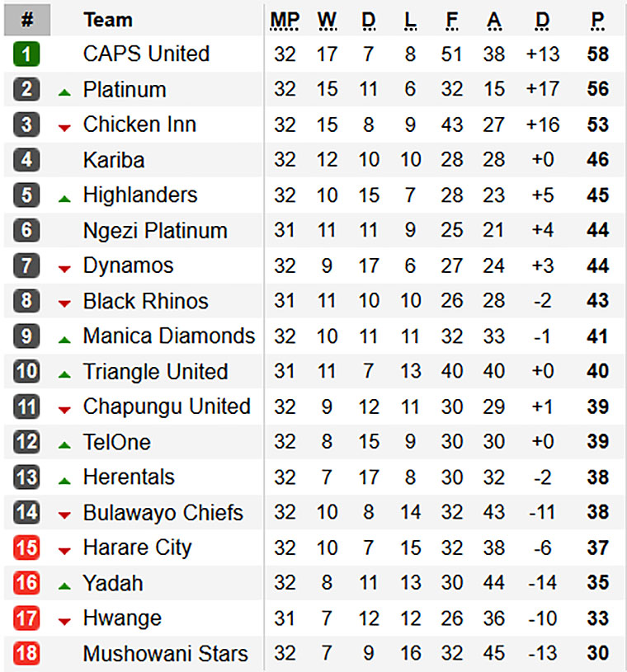Click the F goals-for column header
The height and width of the screenshot is (672, 627).
click(452, 21)
